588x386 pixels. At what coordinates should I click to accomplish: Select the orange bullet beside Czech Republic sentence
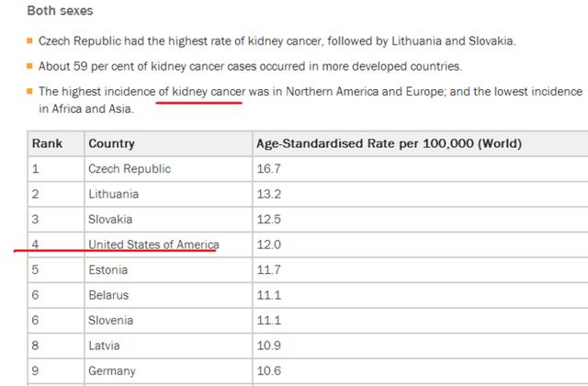click(30, 40)
